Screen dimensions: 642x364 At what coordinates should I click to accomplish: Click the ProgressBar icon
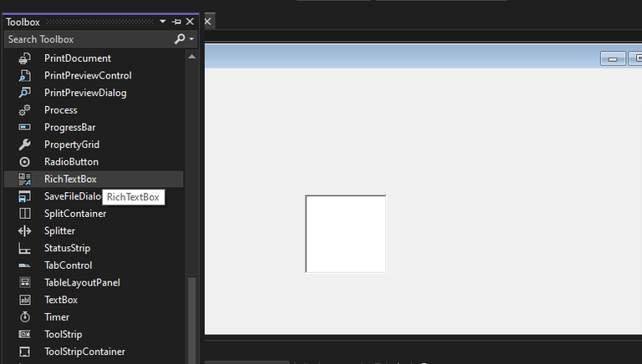[24, 127]
